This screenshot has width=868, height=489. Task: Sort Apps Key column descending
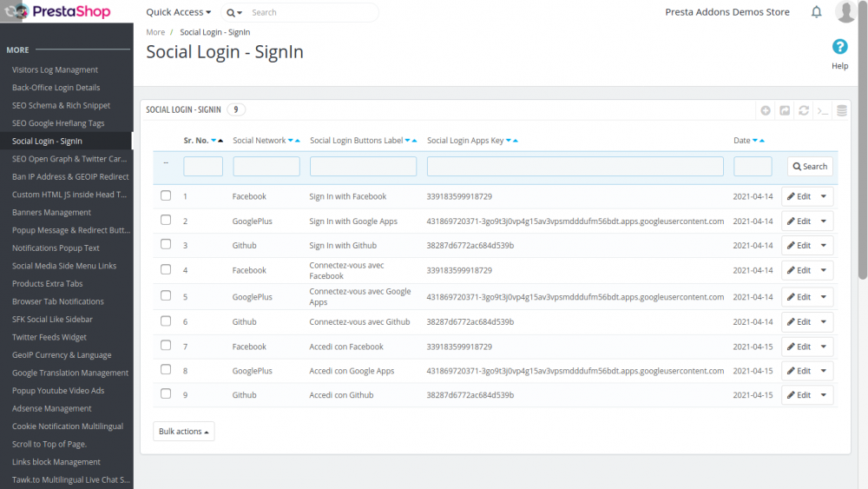(508, 141)
